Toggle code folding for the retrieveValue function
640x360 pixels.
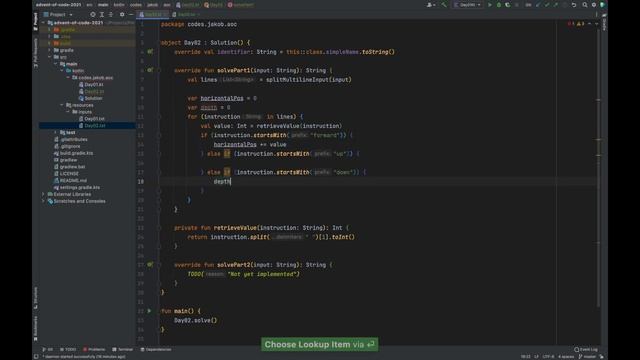point(160,228)
